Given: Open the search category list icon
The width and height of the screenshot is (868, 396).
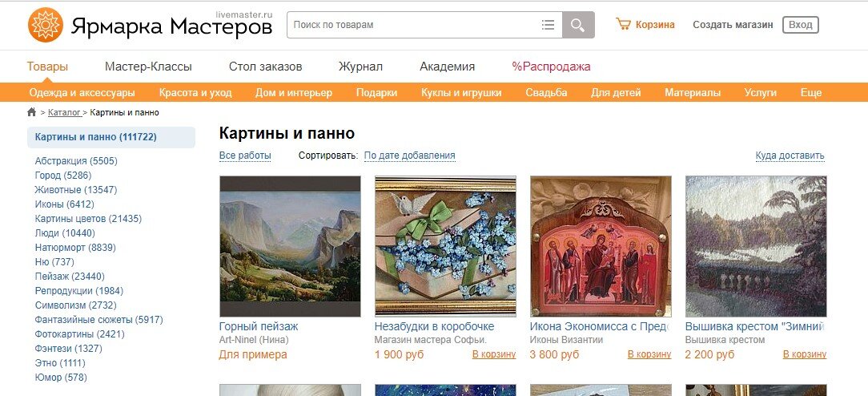Looking at the screenshot, I should click(x=548, y=25).
